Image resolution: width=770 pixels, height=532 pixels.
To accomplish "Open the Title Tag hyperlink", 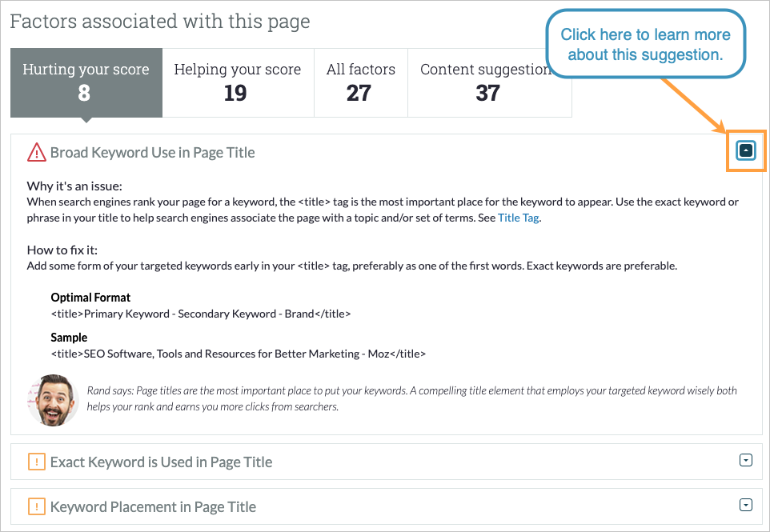I will coord(517,216).
